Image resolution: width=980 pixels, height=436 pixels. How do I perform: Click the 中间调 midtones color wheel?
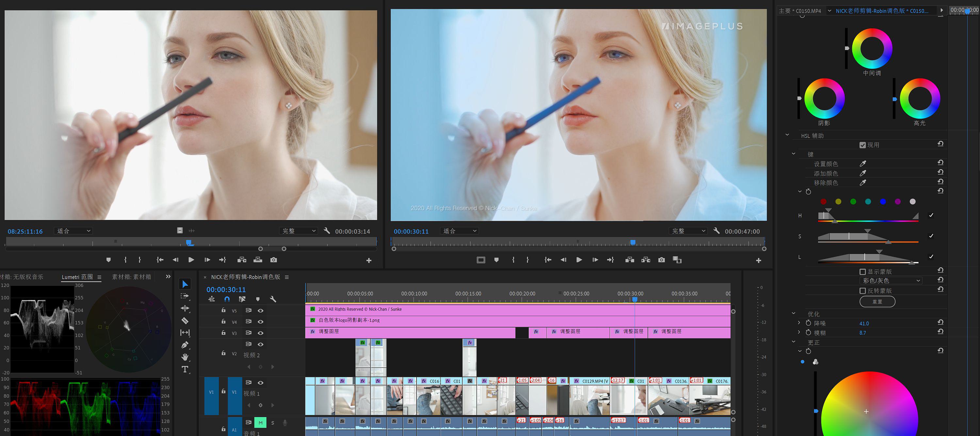pos(872,49)
